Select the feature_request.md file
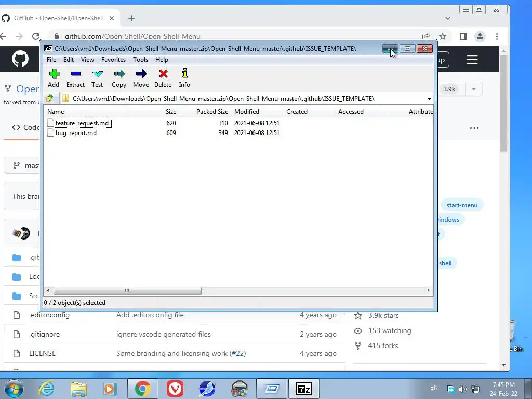The width and height of the screenshot is (532, 399). [x=82, y=123]
